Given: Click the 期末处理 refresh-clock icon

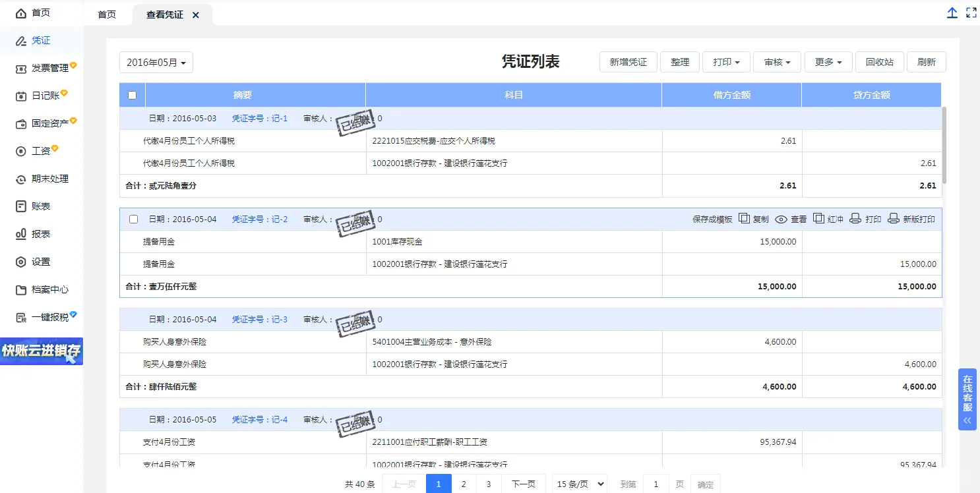Looking at the screenshot, I should (21, 179).
